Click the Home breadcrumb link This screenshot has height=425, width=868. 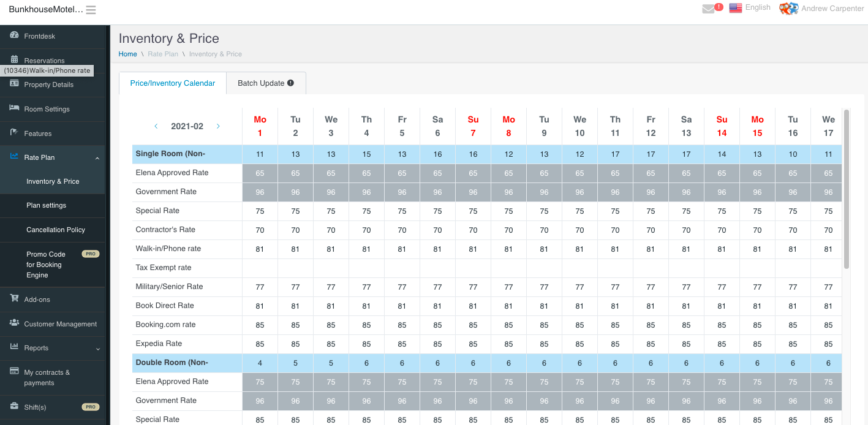[x=127, y=54]
